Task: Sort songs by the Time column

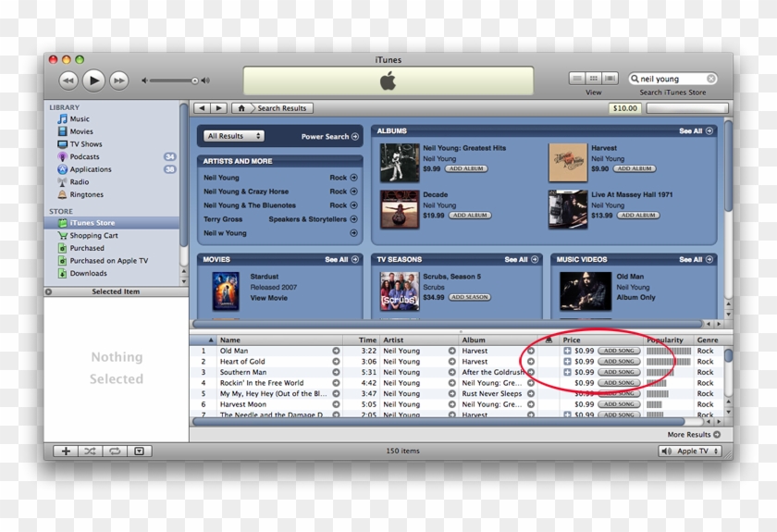Action: [362, 340]
